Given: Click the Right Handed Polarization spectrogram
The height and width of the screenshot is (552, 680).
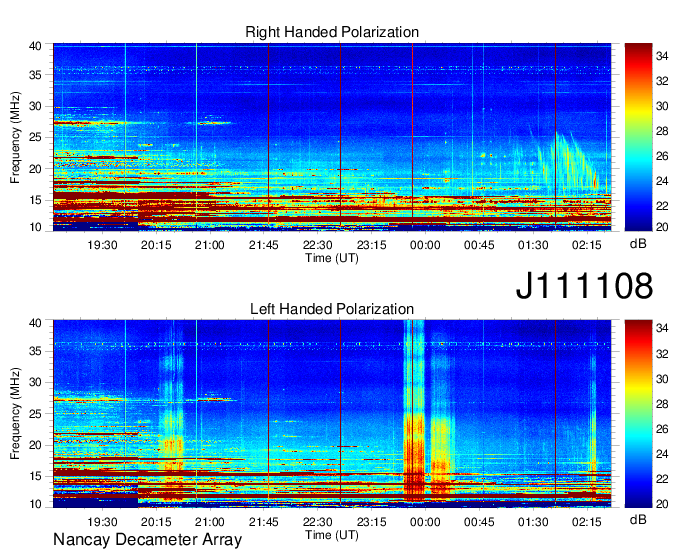Looking at the screenshot, I should coord(332,137).
